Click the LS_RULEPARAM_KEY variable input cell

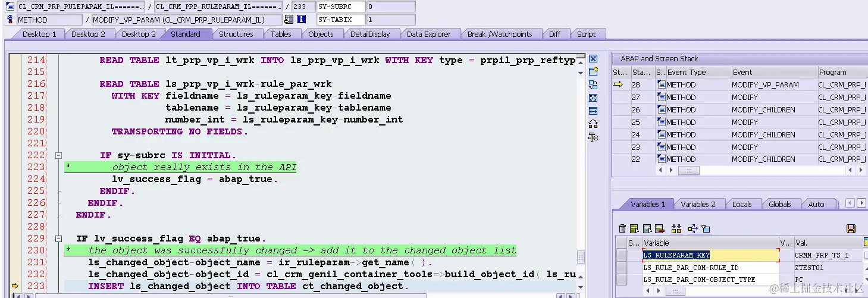pyautogui.click(x=711, y=255)
